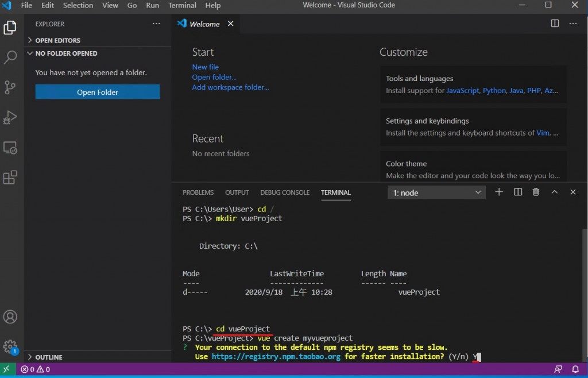Split the editor to the right
588x378 pixels.
pyautogui.click(x=555, y=23)
